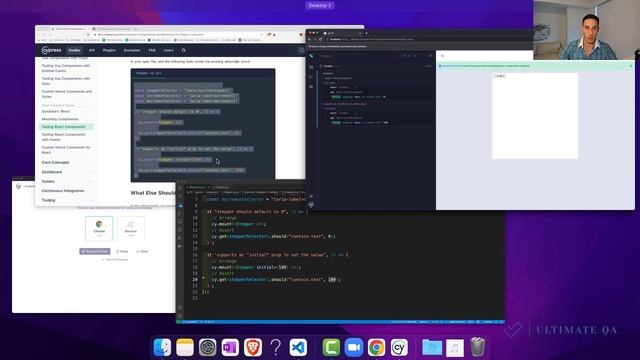Click the Focus button in Cypress launcher
This screenshot has width=640, height=360.
122,251
